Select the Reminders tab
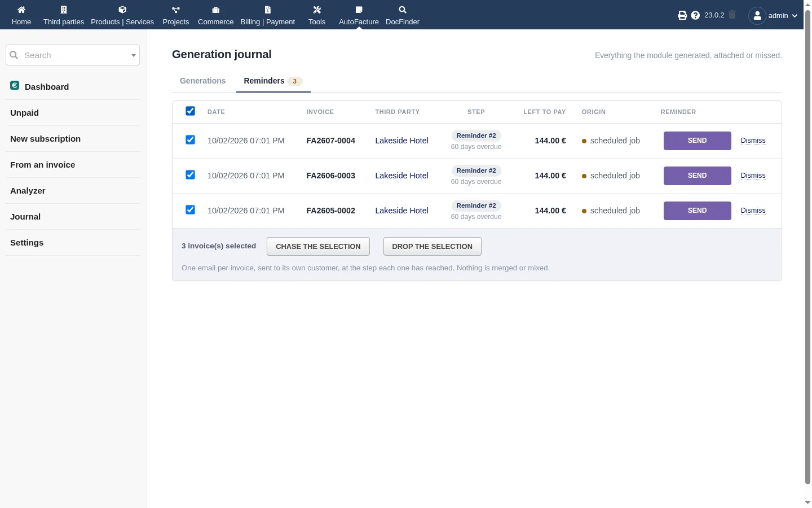 click(x=273, y=81)
